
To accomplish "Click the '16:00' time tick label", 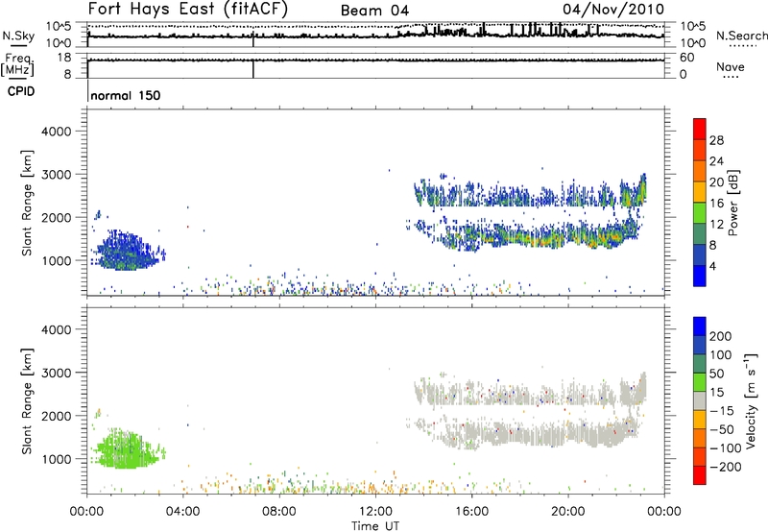I will (471, 512).
